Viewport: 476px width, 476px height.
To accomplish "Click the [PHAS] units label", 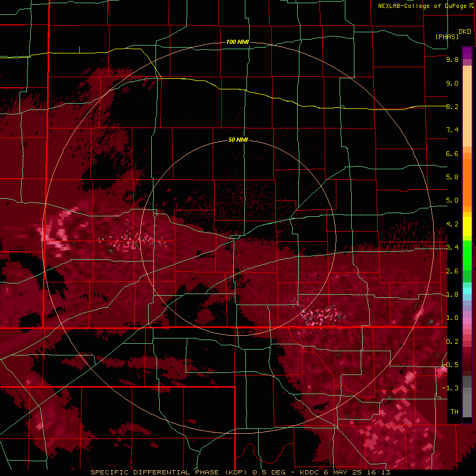I will tap(447, 36).
